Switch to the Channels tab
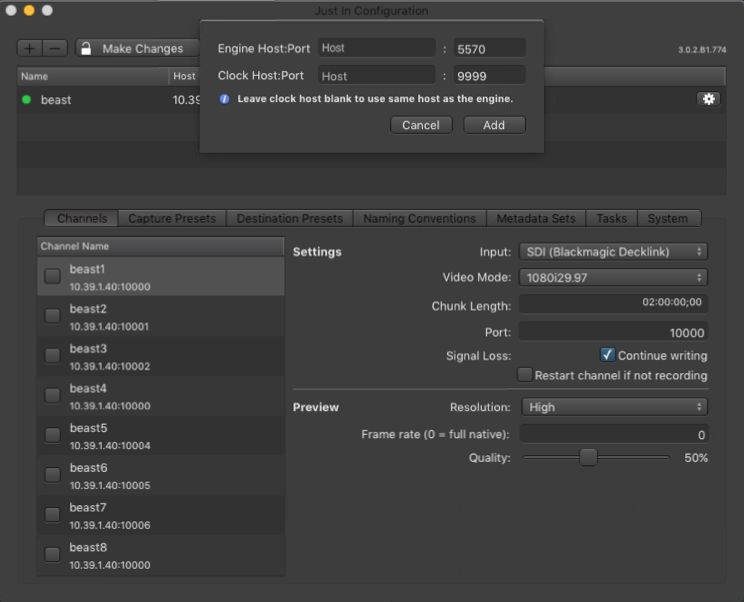This screenshot has height=602, width=744. [x=82, y=218]
